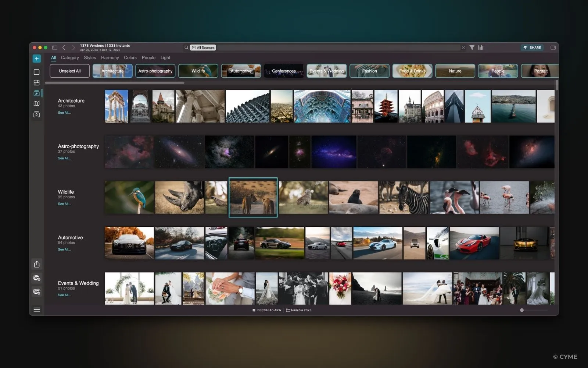Switch to the Category tab

tap(70, 58)
